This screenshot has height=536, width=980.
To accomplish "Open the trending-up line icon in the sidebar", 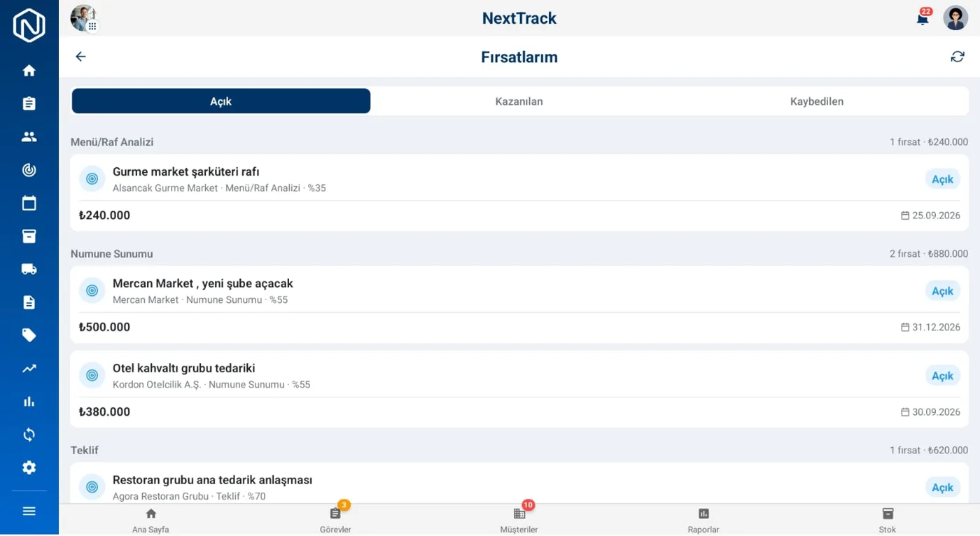I will [29, 369].
